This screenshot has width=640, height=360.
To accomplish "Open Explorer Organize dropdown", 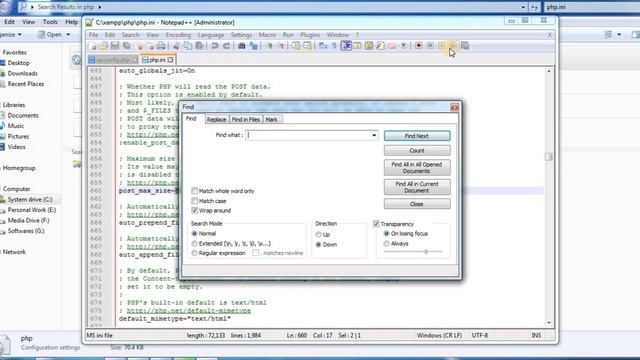I will pyautogui.click(x=11, y=35).
